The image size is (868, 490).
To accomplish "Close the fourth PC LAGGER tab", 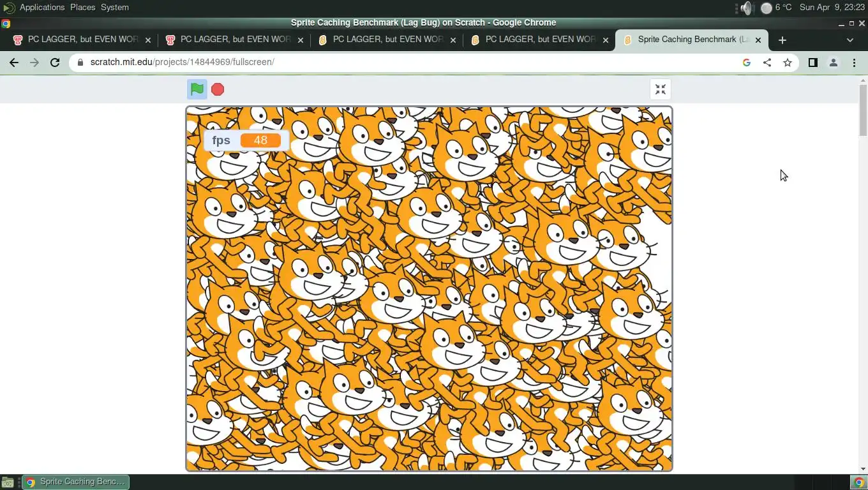I will (x=606, y=40).
